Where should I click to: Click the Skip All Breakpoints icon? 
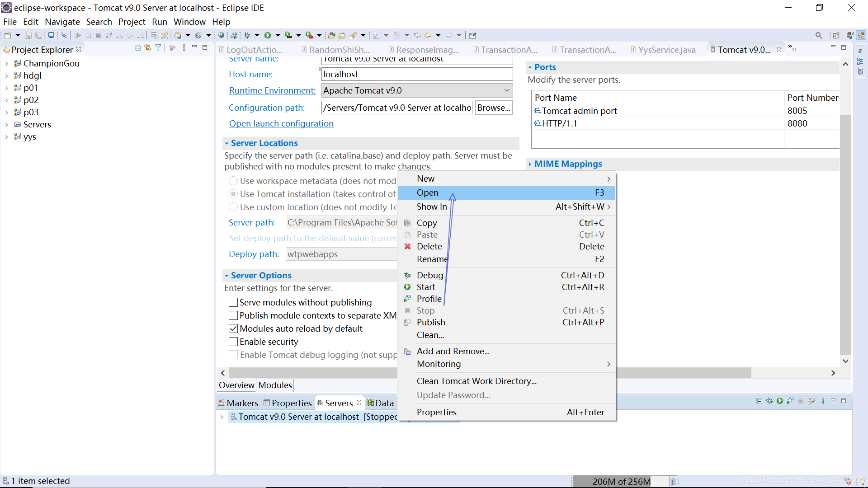64,35
